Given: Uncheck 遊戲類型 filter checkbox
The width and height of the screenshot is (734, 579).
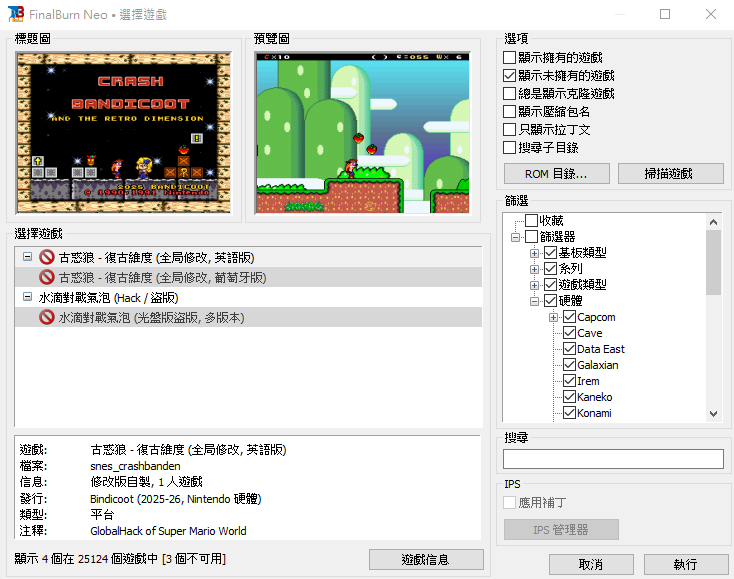Looking at the screenshot, I should pos(550,285).
